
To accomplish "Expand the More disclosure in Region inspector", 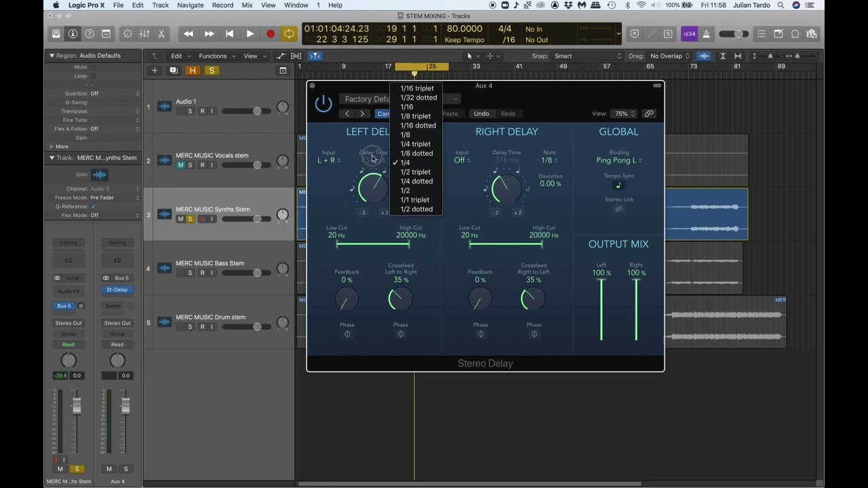I will 52,146.
